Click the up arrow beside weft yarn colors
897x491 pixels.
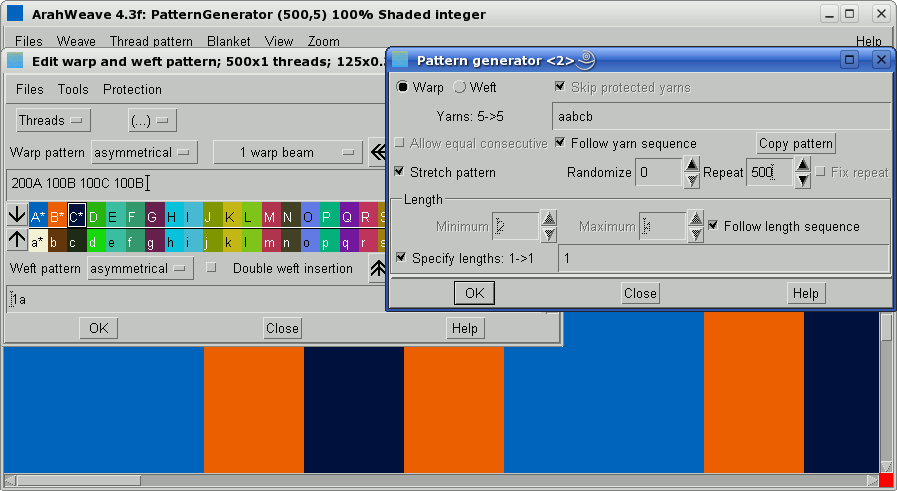pyautogui.click(x=17, y=240)
